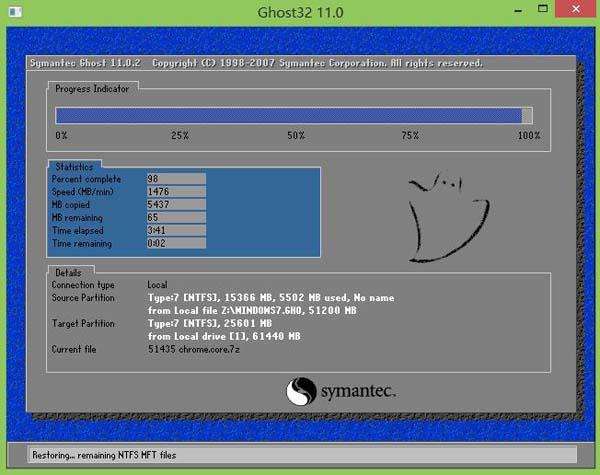Click the 'from Local drive [1], 61440 MB' line

224,336
